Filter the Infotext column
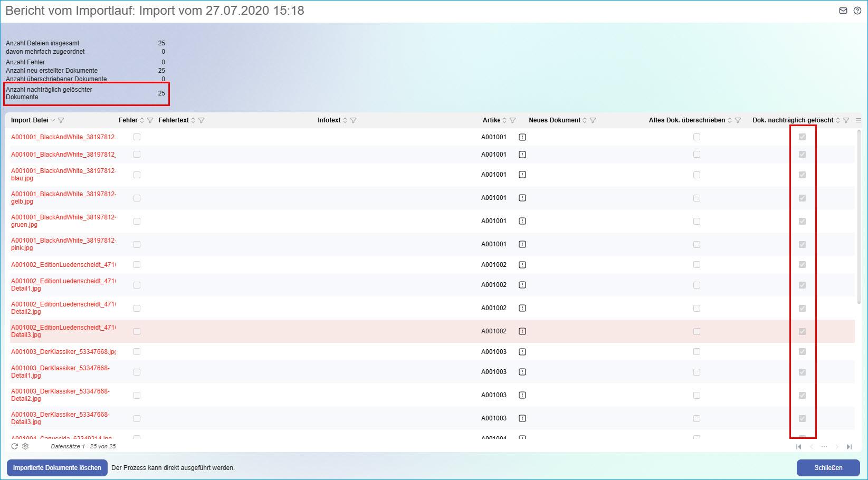Viewport: 868px width, 480px height. (354, 120)
